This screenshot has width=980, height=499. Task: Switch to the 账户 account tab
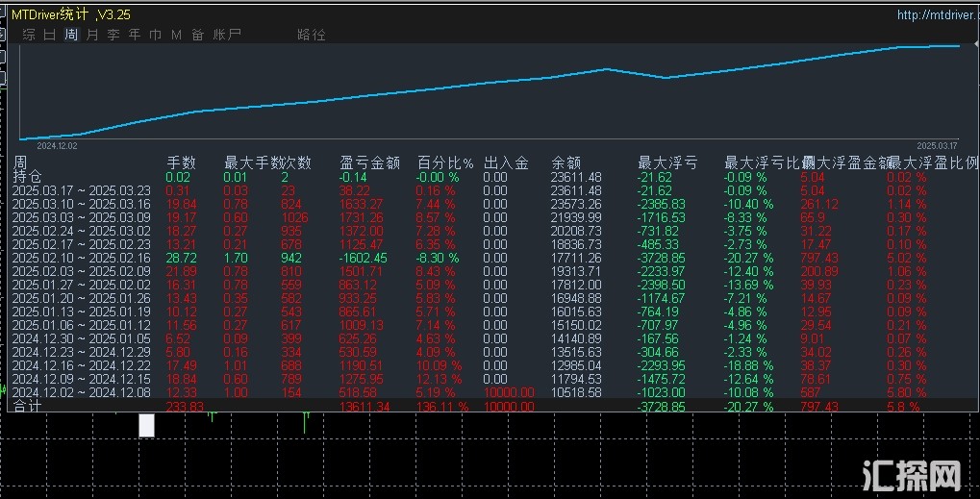(x=227, y=35)
